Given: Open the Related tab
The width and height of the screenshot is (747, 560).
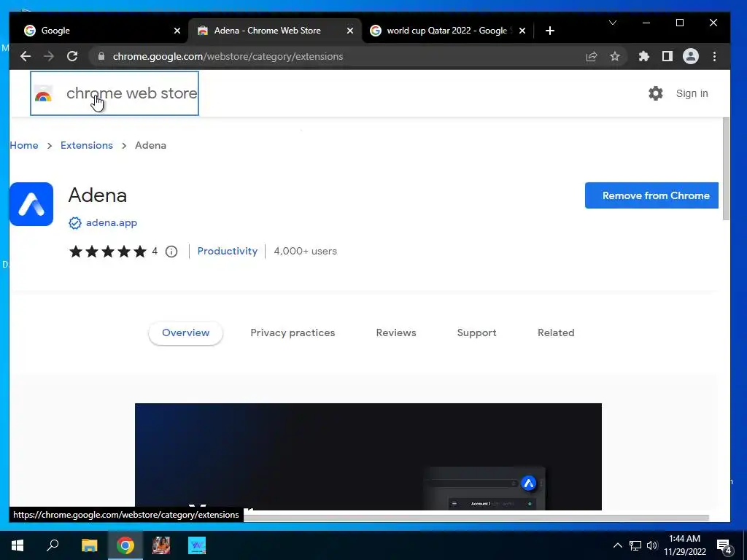Looking at the screenshot, I should point(556,332).
